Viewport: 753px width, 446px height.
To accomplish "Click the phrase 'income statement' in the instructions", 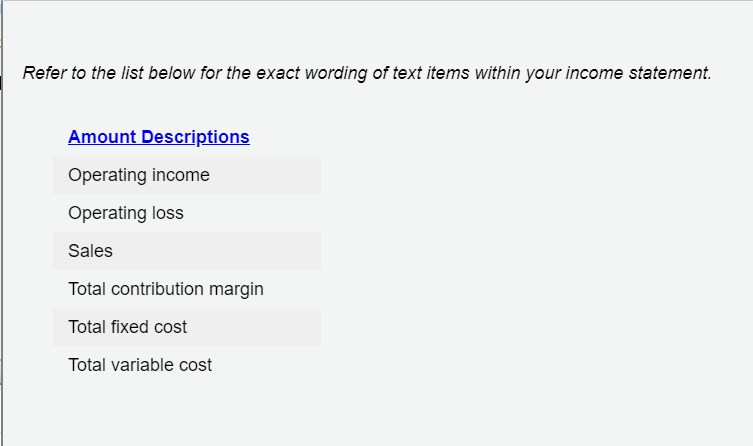I will click(639, 73).
